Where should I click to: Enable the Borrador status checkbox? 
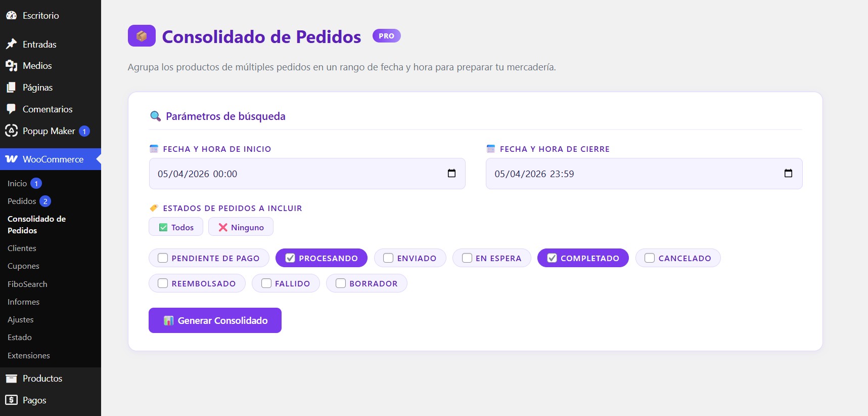coord(341,283)
